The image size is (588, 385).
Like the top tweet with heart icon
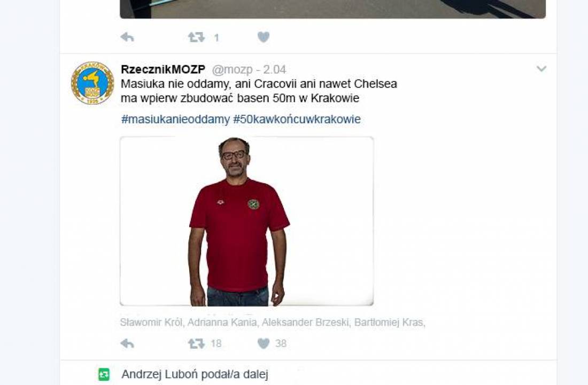pyautogui.click(x=263, y=37)
